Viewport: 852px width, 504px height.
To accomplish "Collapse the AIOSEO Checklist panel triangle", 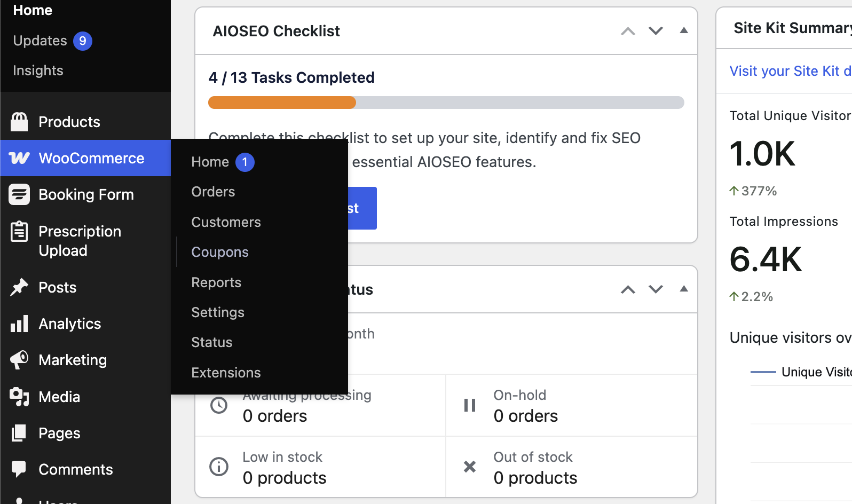I will coord(684,30).
